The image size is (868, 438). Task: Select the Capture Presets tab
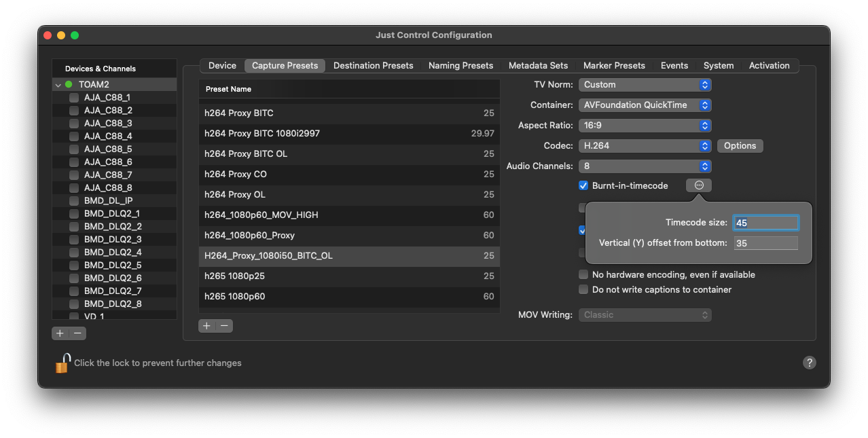click(285, 66)
